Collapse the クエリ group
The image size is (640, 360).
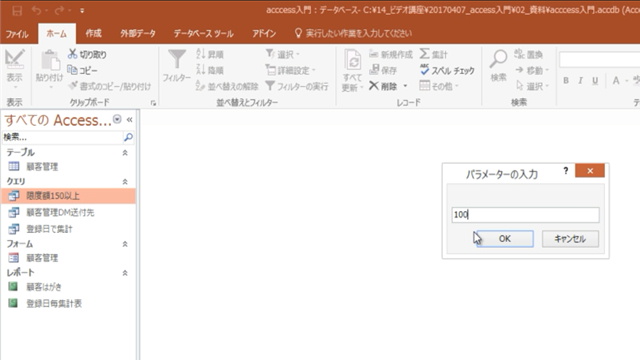point(125,182)
